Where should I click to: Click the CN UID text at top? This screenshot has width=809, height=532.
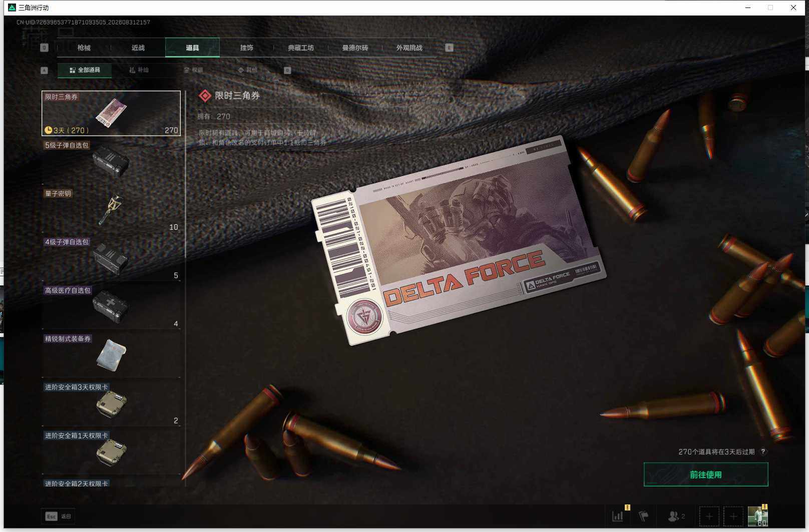tap(83, 22)
